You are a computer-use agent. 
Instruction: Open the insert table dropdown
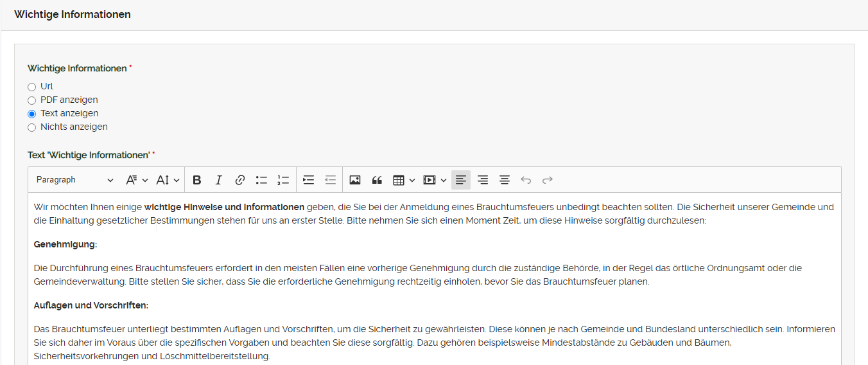click(x=403, y=181)
